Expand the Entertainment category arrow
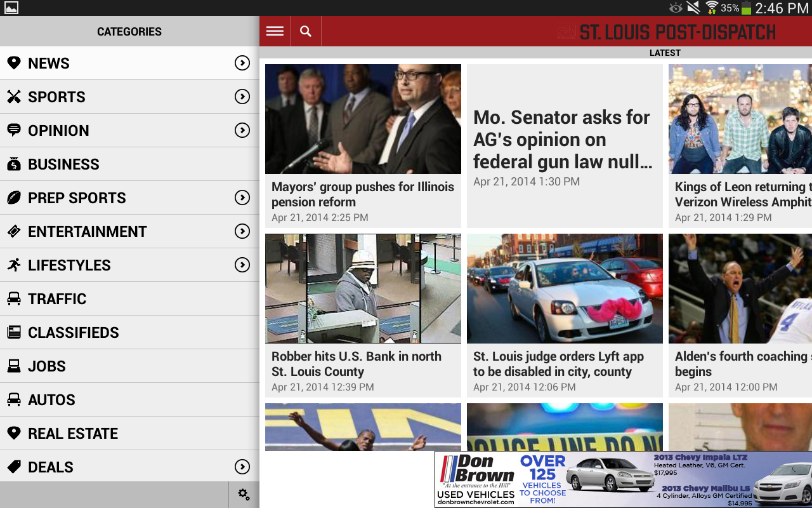The width and height of the screenshot is (812, 508). 242,231
